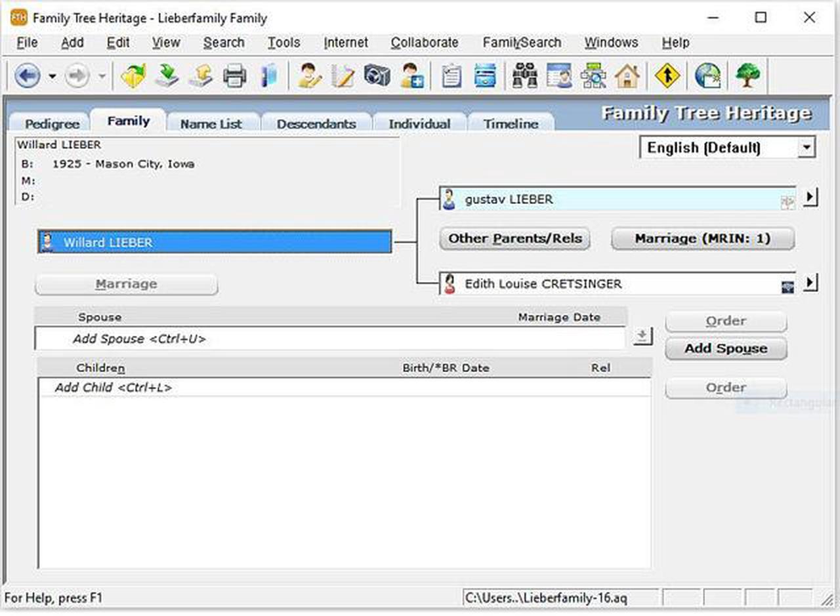This screenshot has height=616, width=840.
Task: Switch to the Timeline tab
Action: point(511,123)
